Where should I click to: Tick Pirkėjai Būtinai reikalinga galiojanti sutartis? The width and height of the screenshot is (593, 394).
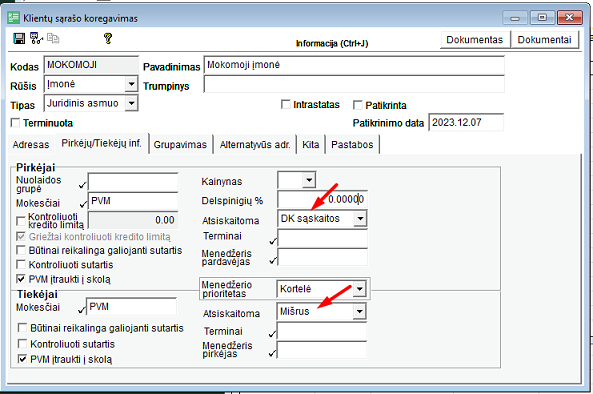point(21,250)
